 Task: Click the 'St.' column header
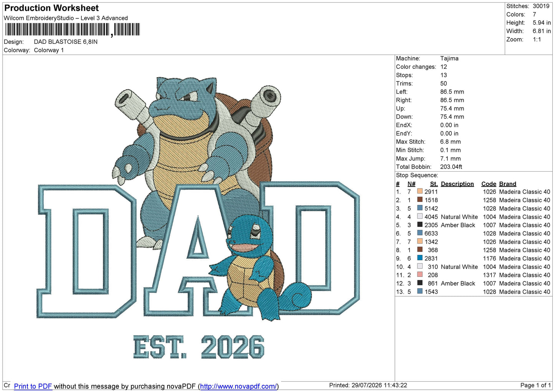[x=434, y=184]
